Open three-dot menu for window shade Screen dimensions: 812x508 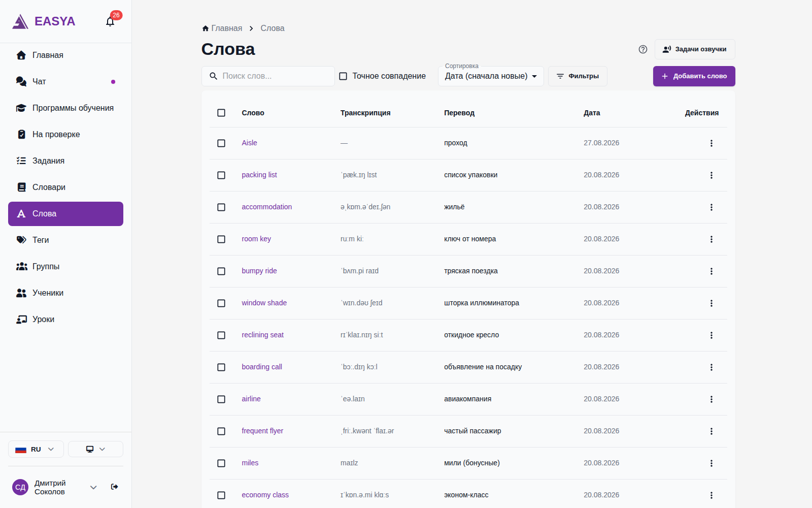712,303
